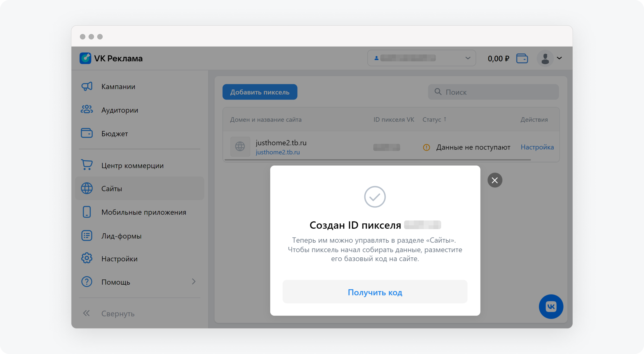The image size is (644, 354).
Task: Open the VK chat floating button
Action: coord(551,306)
